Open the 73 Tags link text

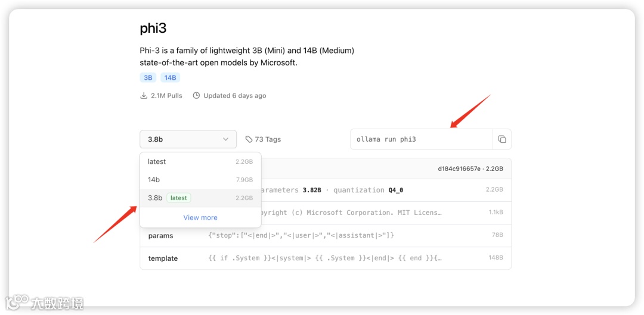coord(268,139)
